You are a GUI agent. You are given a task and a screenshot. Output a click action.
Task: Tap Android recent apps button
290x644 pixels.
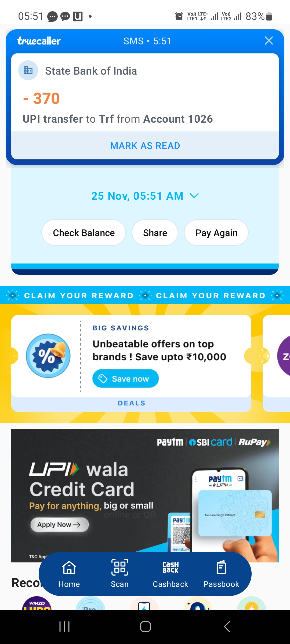pyautogui.click(x=64, y=627)
